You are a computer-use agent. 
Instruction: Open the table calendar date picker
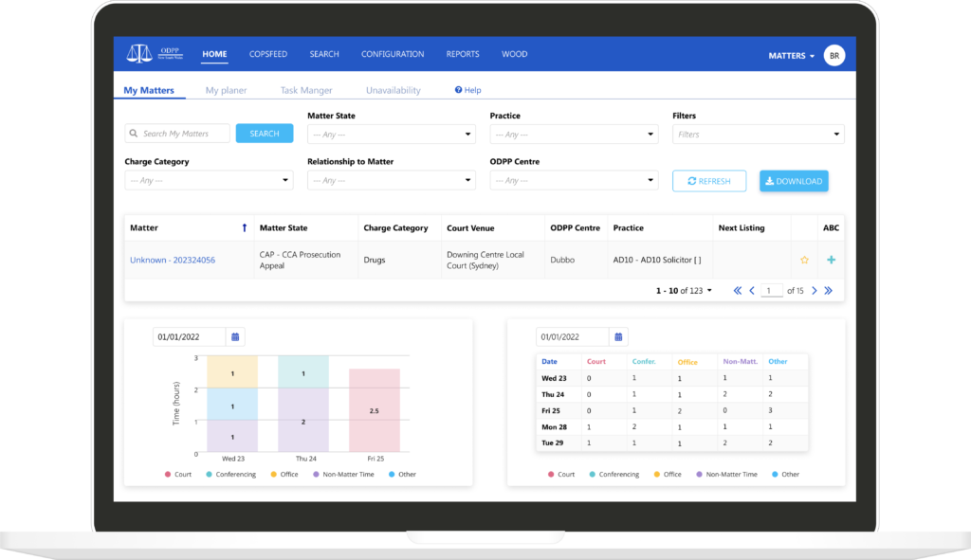tap(618, 336)
